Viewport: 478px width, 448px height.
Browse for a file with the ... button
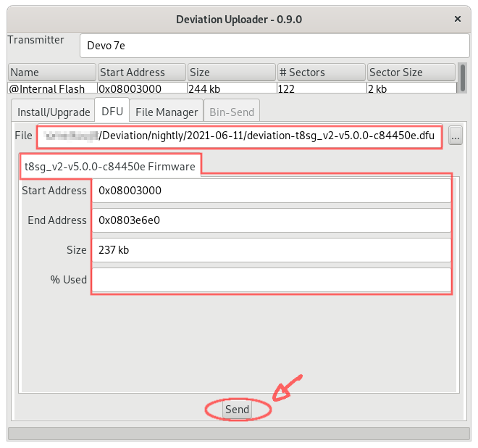(456, 136)
